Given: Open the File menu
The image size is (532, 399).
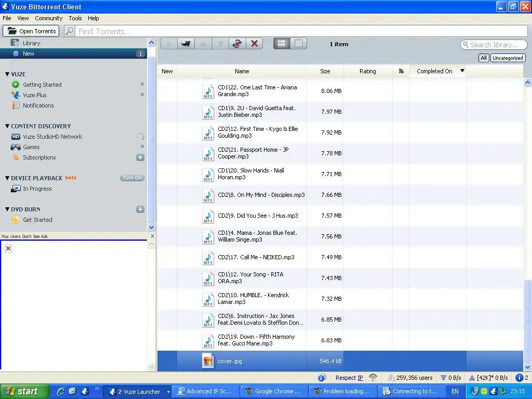Looking at the screenshot, I should click(x=7, y=18).
